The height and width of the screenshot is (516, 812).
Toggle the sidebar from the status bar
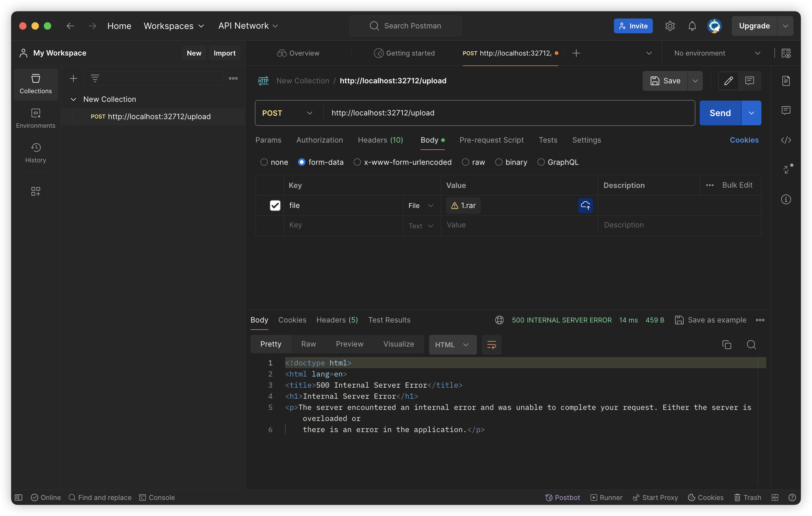[x=19, y=497]
